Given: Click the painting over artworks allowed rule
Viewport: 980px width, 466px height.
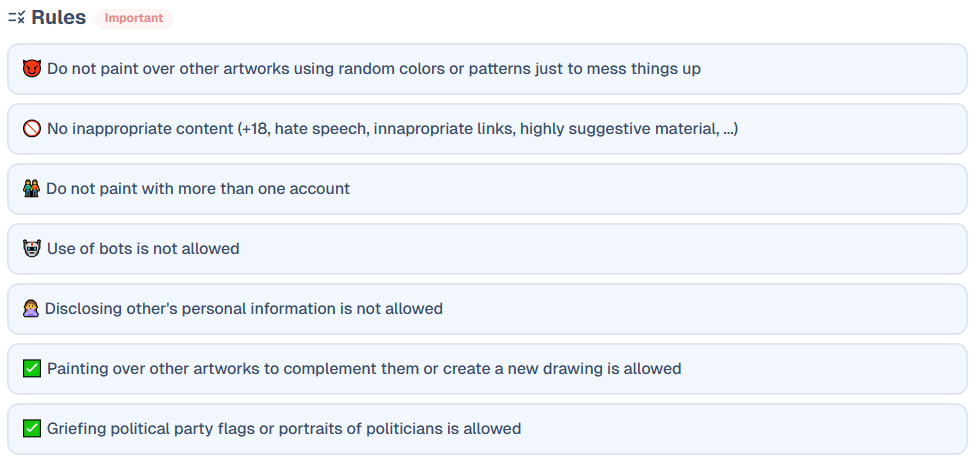Looking at the screenshot, I should (x=364, y=369).
